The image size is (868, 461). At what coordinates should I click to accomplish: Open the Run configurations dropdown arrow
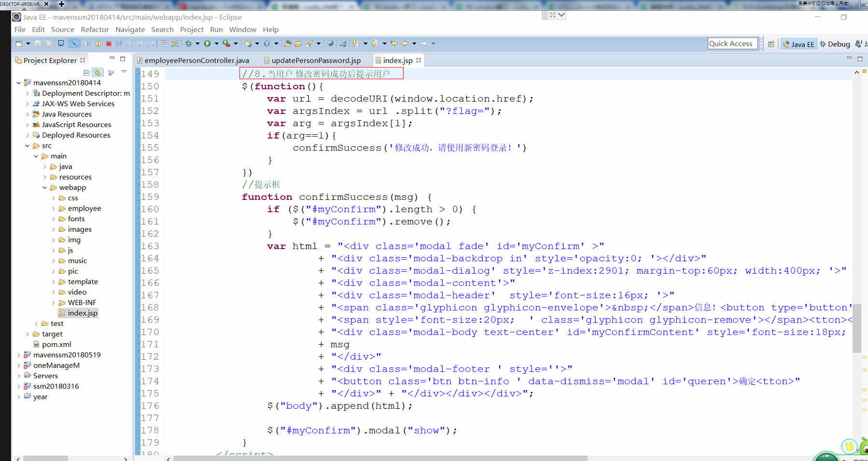point(216,43)
